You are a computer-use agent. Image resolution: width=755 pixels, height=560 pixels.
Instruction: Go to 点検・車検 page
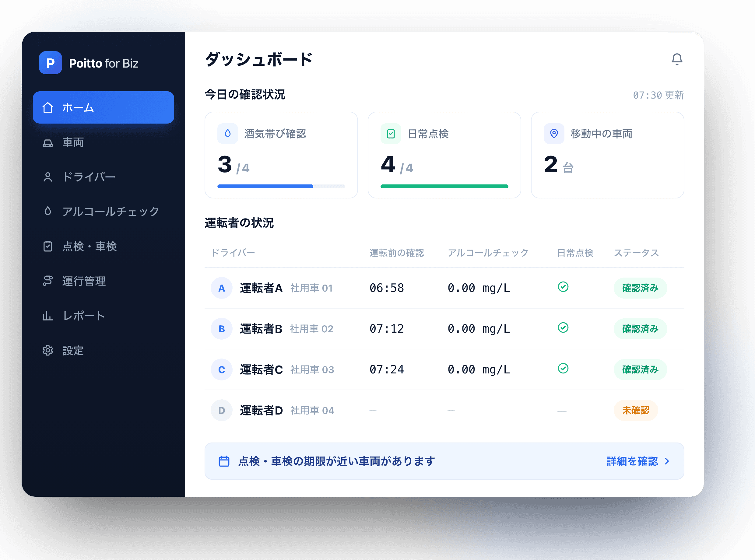tap(104, 246)
